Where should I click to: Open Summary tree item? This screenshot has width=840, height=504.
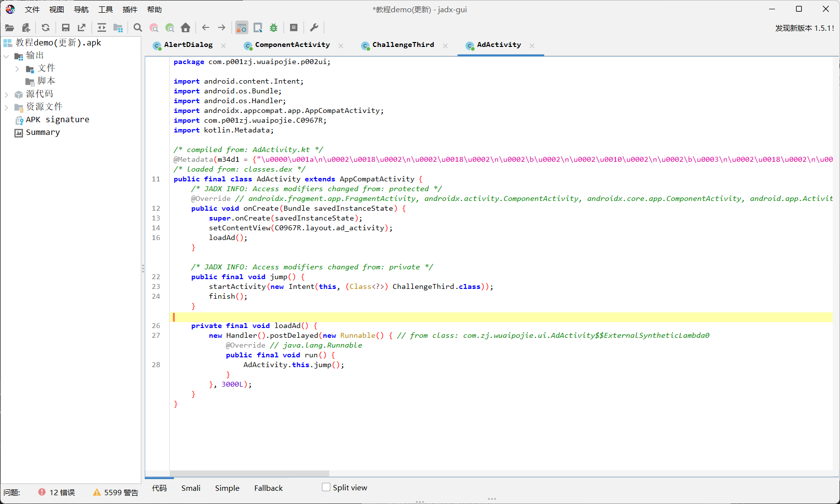(x=43, y=132)
